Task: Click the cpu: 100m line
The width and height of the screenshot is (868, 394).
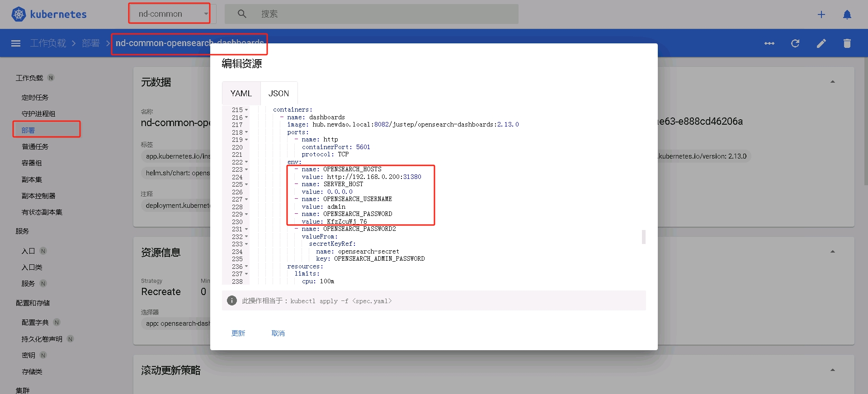Action: (318, 281)
